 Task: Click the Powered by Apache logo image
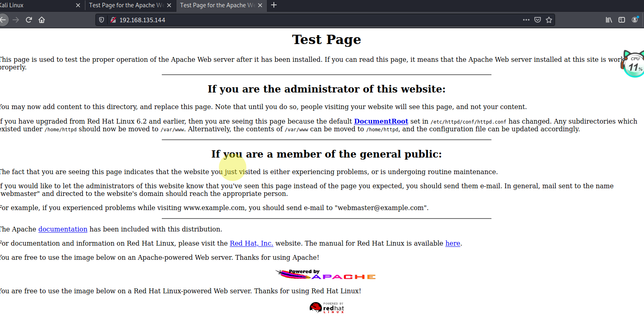pos(326,274)
